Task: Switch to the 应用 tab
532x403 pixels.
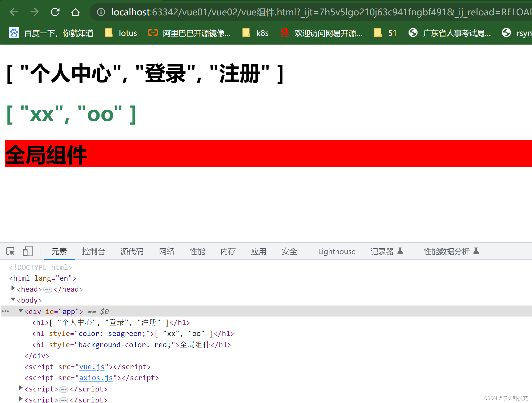Action: pyautogui.click(x=259, y=251)
